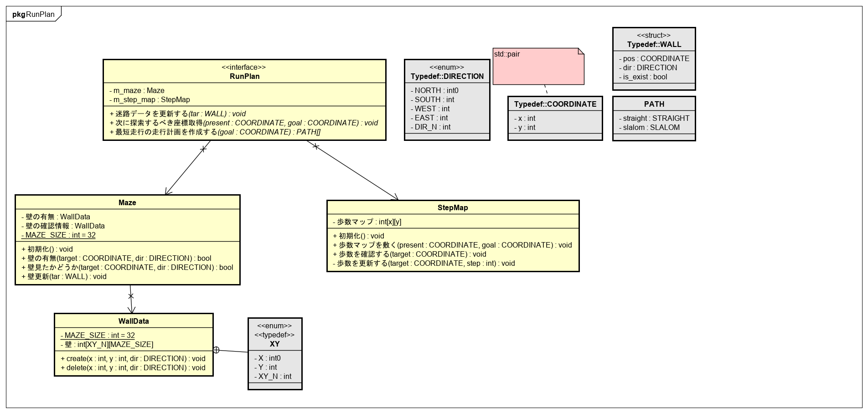Click the XY_N : int literal

click(273, 376)
